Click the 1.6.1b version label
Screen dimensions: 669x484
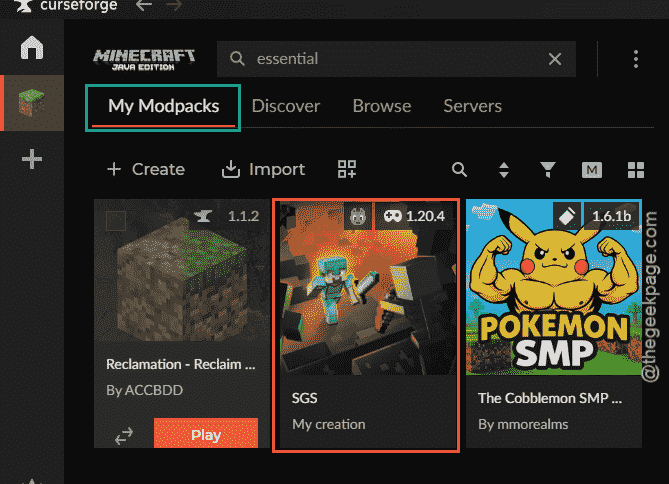coord(611,216)
